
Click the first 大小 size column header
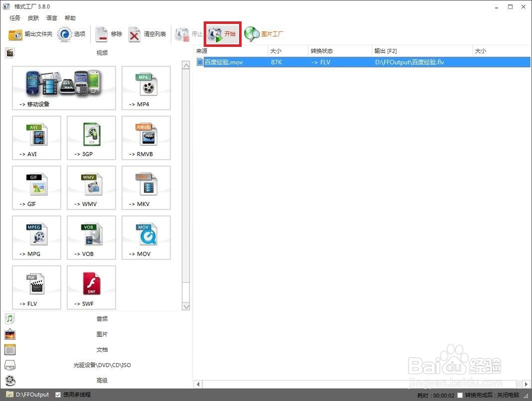coord(288,51)
